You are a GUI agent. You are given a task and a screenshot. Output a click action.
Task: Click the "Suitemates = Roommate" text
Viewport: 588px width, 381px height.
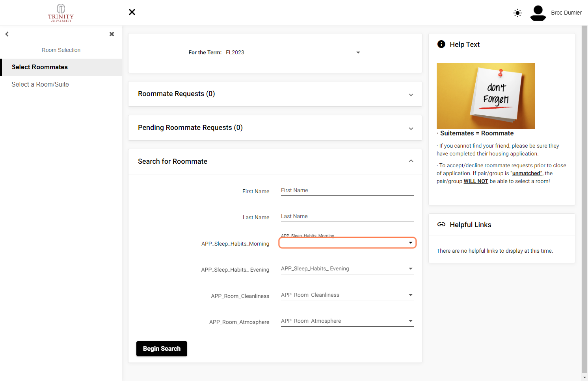tap(477, 133)
